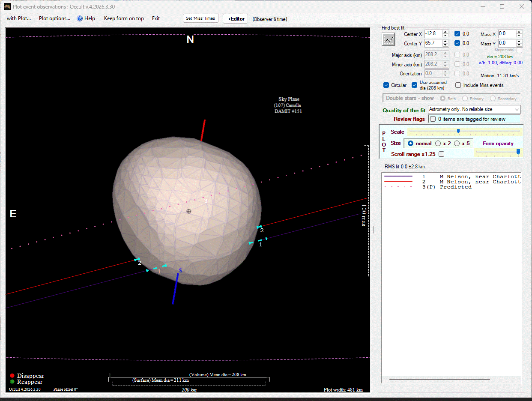The width and height of the screenshot is (532, 401).
Task: Check the Review flags tagged items checkbox
Action: point(433,119)
